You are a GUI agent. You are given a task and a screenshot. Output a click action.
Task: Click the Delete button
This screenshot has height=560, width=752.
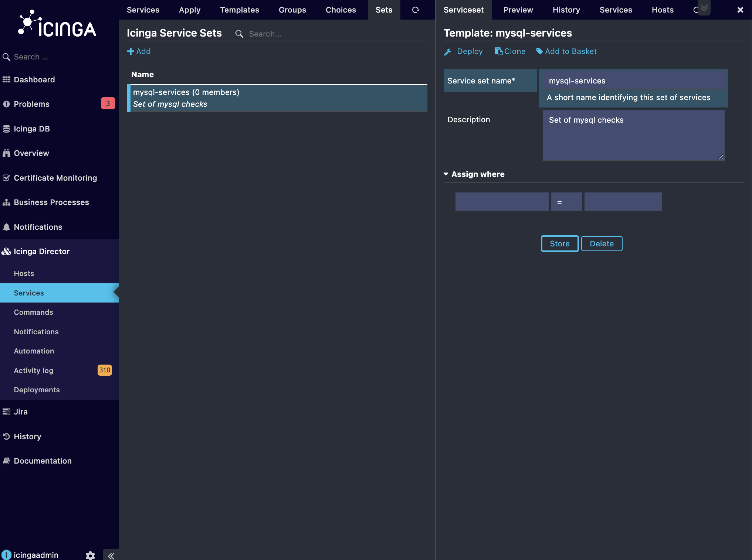point(602,244)
